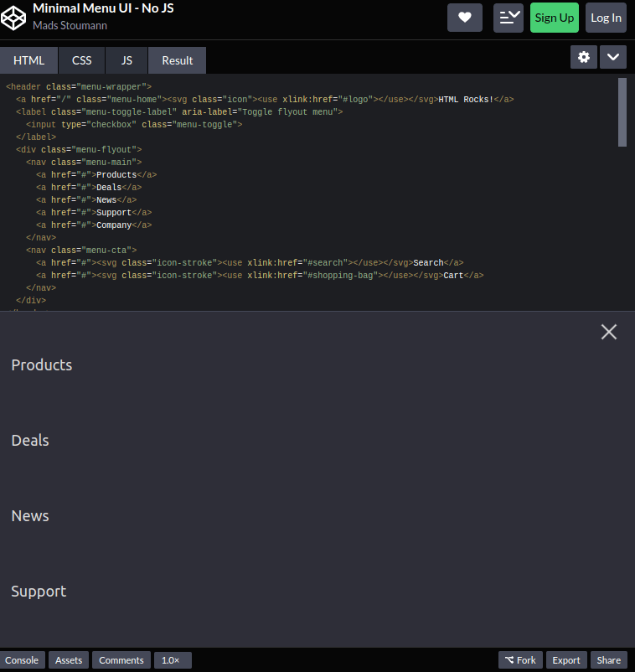Open the Deals menu link
635x672 pixels.
30,441
